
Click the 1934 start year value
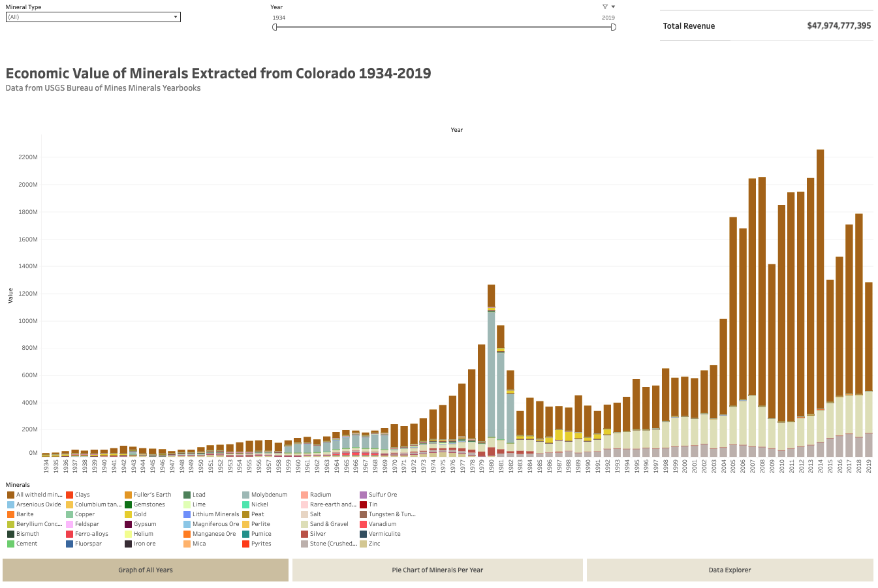[279, 18]
